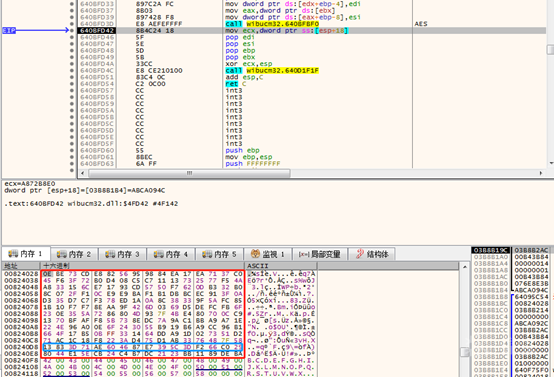Select the xor ecx,esp instruction

coord(249,64)
